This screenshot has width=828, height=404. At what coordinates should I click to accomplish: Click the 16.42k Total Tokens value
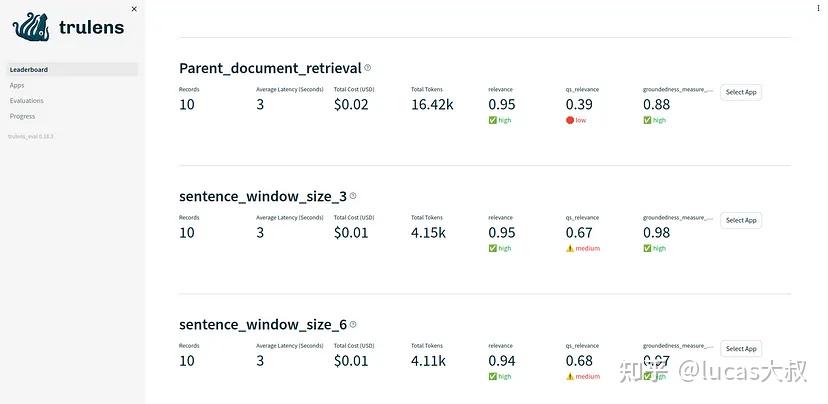pyautogui.click(x=432, y=104)
